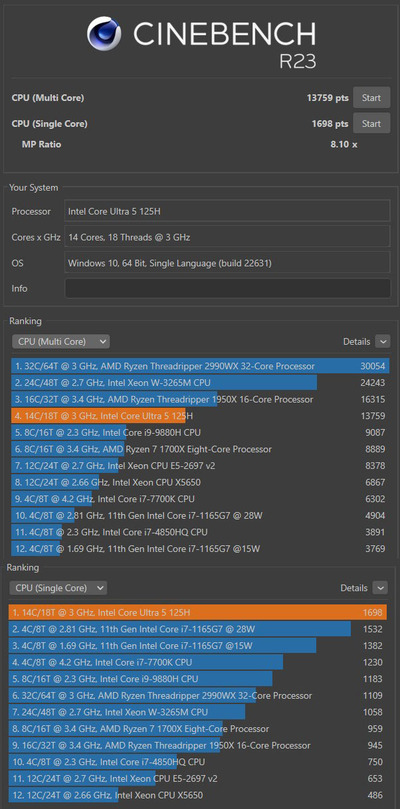Select the i7-1165G7 @15W row scoring 1382
This screenshot has height=809, width=400.
pos(198,645)
